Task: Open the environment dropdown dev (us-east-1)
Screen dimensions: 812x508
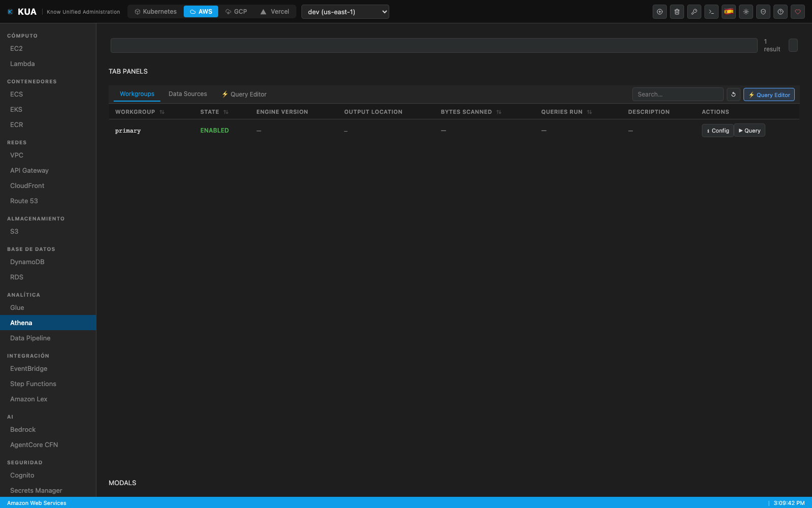Action: click(x=345, y=12)
